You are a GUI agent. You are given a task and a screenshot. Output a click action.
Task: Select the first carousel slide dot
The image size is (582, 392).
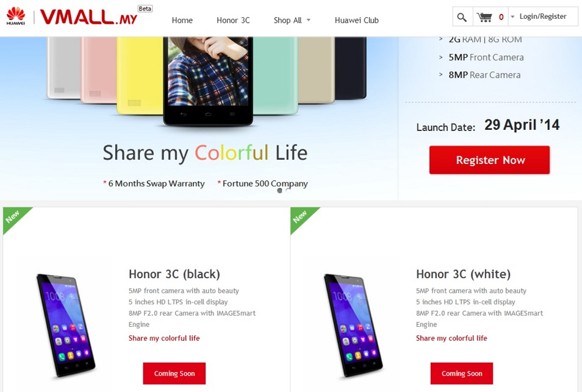279,191
